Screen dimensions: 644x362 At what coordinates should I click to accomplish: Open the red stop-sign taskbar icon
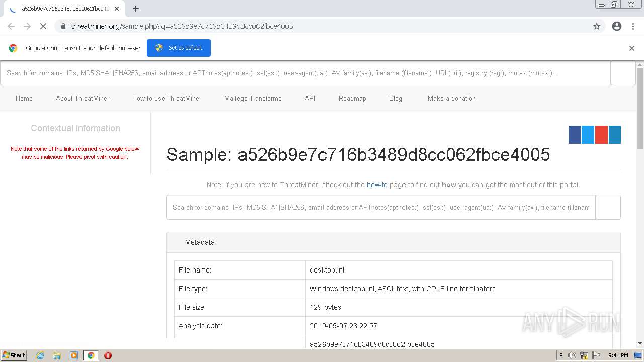108,355
